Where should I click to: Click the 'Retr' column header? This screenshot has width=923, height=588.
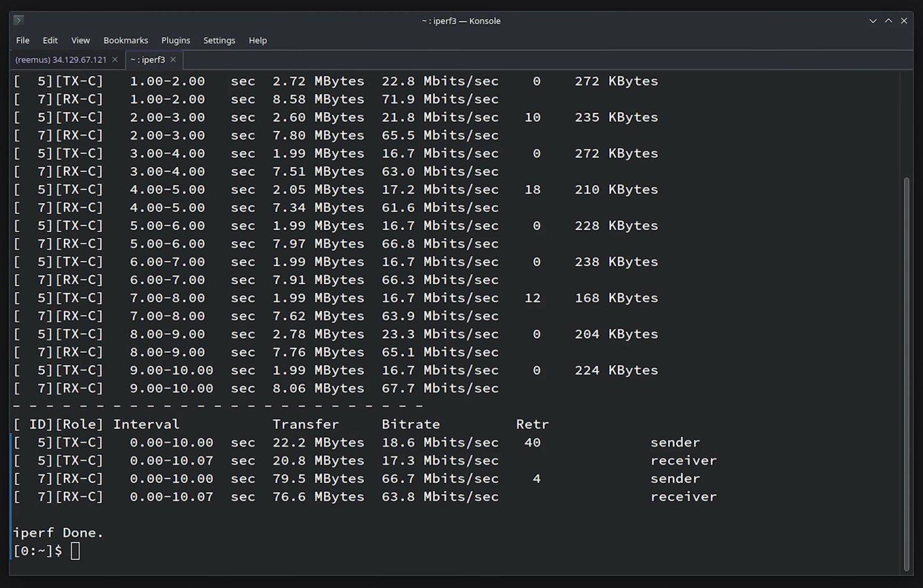tap(532, 424)
